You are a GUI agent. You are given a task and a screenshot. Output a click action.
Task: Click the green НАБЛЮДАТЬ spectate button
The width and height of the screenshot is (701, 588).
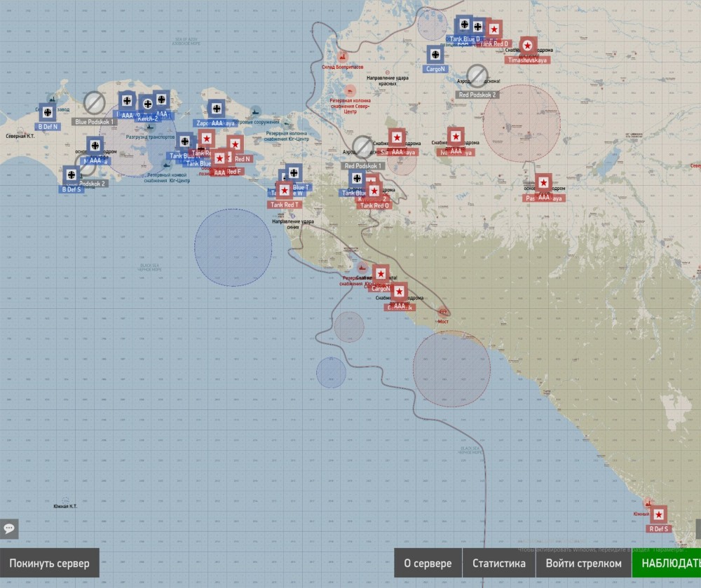[667, 563]
